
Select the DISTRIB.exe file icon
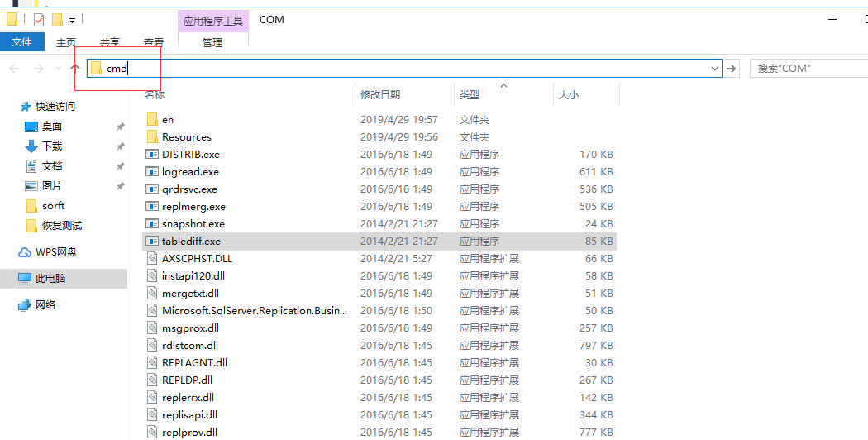click(152, 154)
